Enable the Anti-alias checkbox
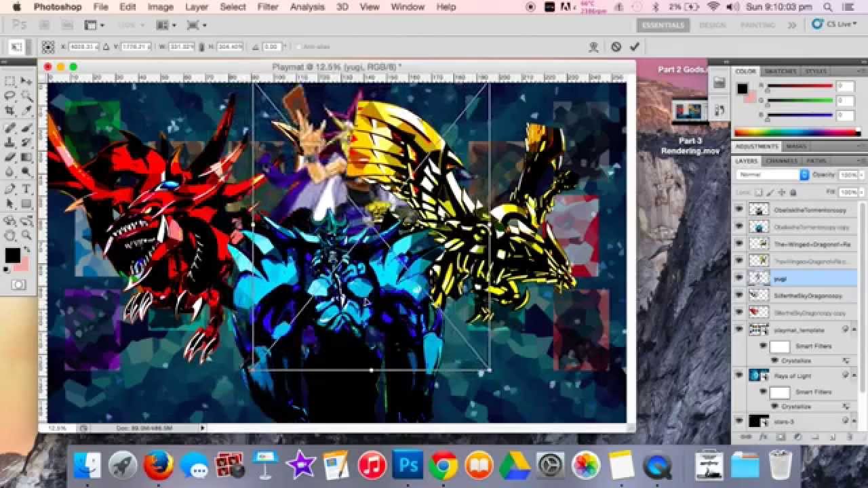 (x=299, y=47)
